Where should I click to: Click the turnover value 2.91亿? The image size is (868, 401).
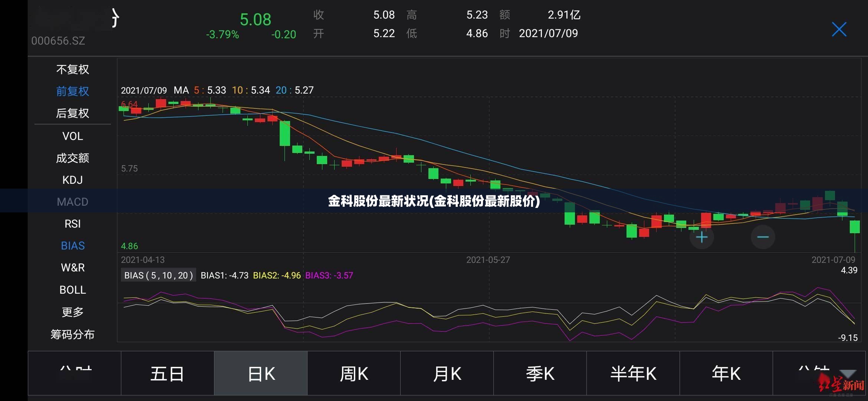(x=564, y=15)
